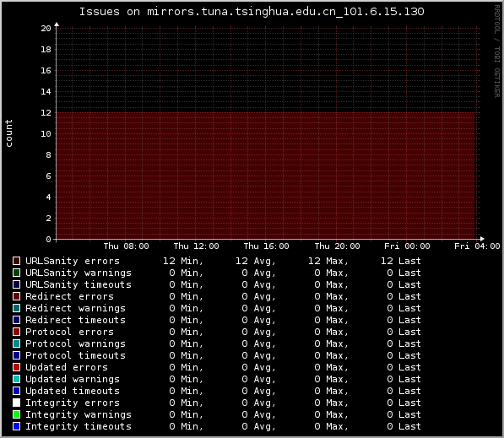This screenshot has width=504, height=438.
Task: Click the Integrity warnings bright green swatch
Action: [16, 414]
